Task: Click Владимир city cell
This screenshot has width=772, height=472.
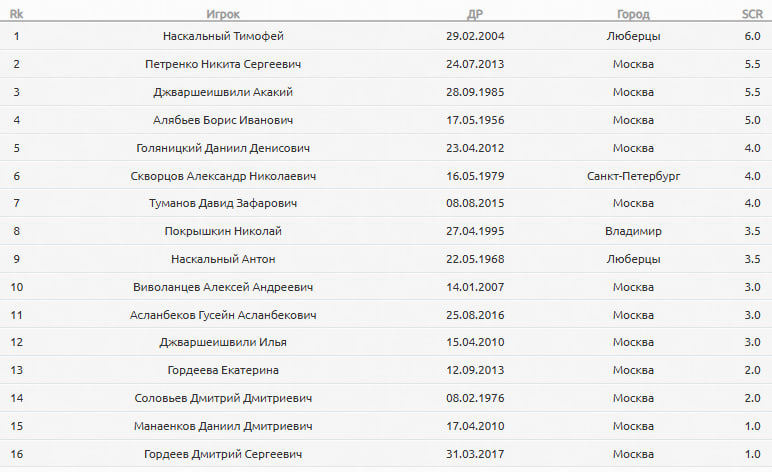Action: (x=633, y=231)
